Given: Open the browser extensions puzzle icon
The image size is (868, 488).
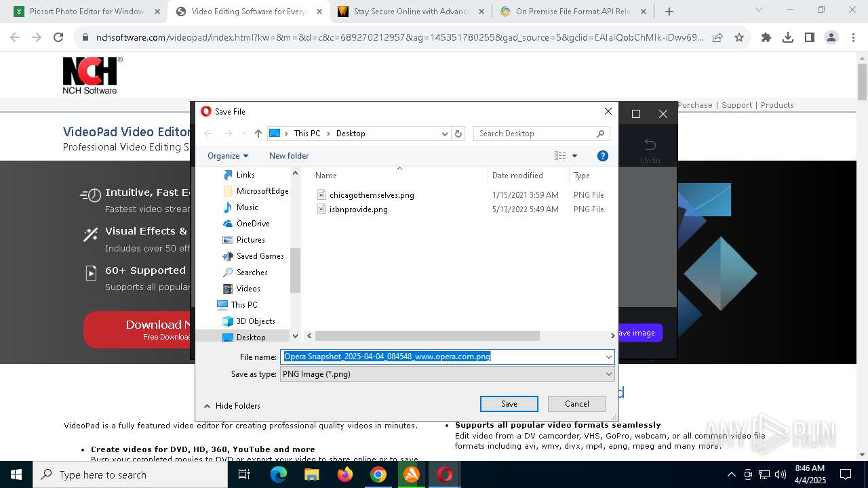Looking at the screenshot, I should [766, 38].
